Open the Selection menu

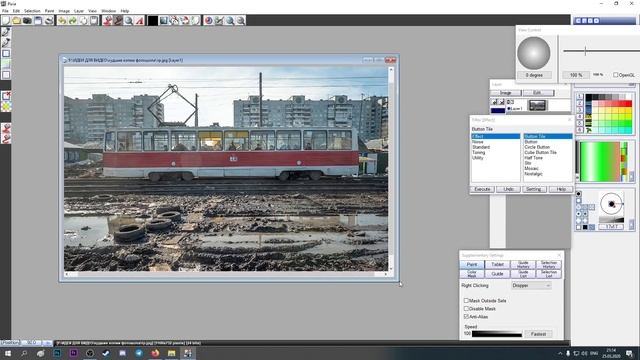[x=32, y=11]
